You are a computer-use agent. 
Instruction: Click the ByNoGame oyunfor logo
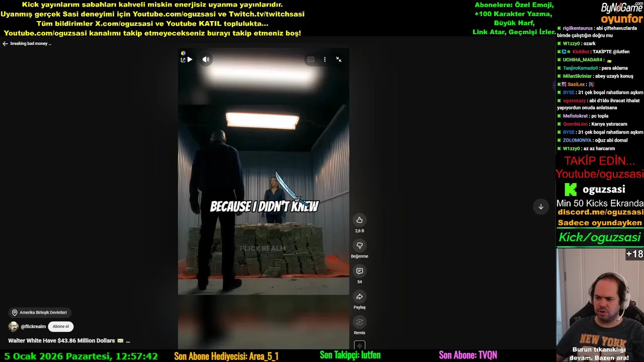pos(622,13)
